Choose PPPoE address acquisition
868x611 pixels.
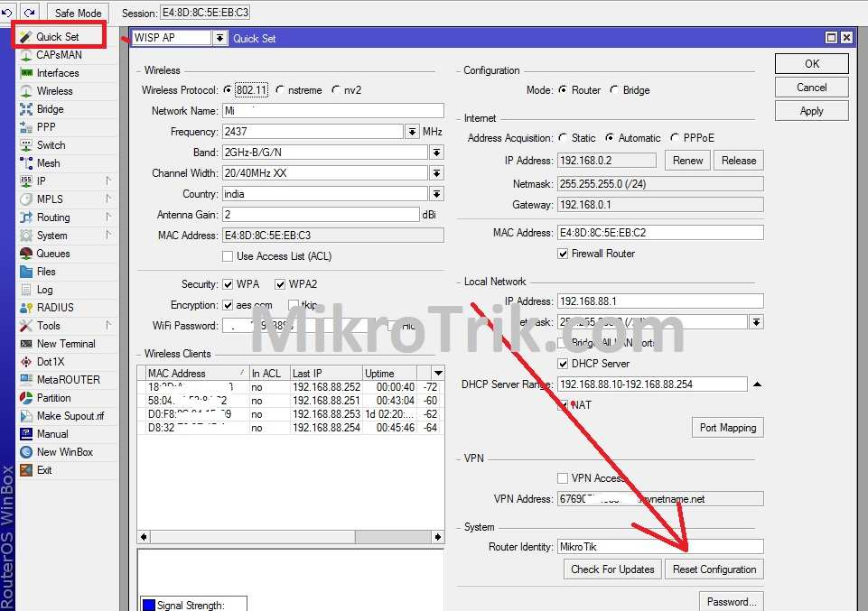(x=675, y=138)
